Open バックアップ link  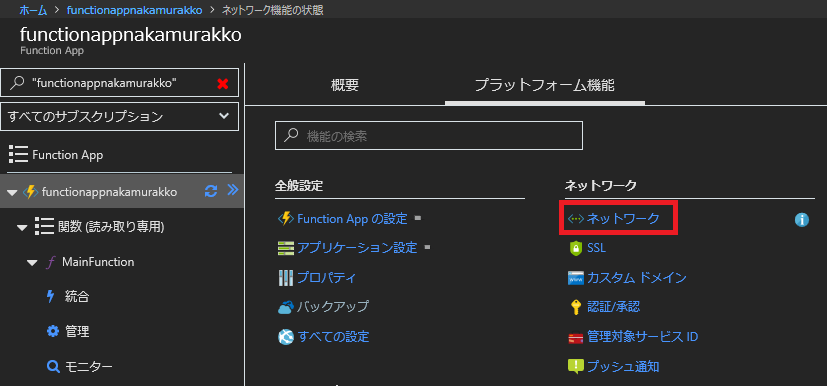point(333,307)
